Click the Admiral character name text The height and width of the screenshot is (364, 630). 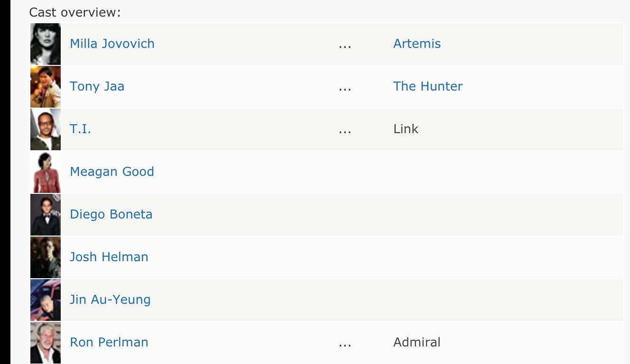point(417,342)
